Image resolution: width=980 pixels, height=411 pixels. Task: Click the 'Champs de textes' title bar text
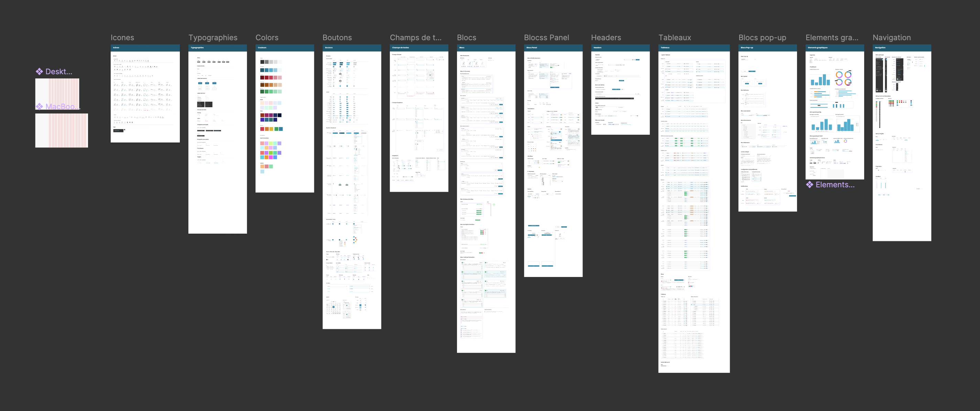pyautogui.click(x=400, y=47)
